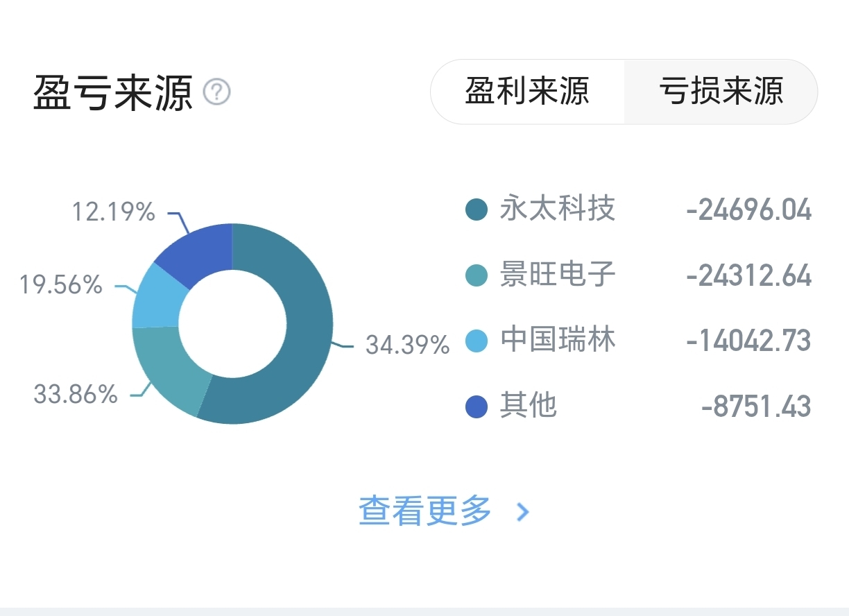Click the chevron next to 查看更多
This screenshot has width=849, height=616.
(523, 513)
